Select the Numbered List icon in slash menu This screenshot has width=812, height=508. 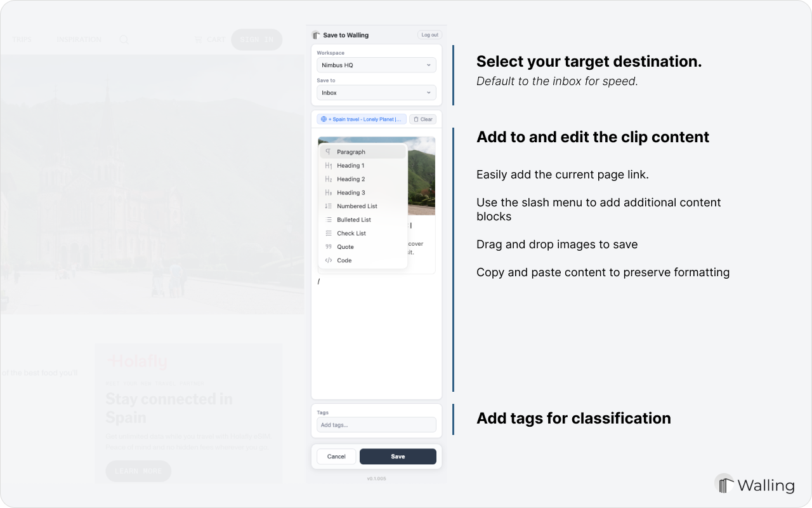pos(329,206)
